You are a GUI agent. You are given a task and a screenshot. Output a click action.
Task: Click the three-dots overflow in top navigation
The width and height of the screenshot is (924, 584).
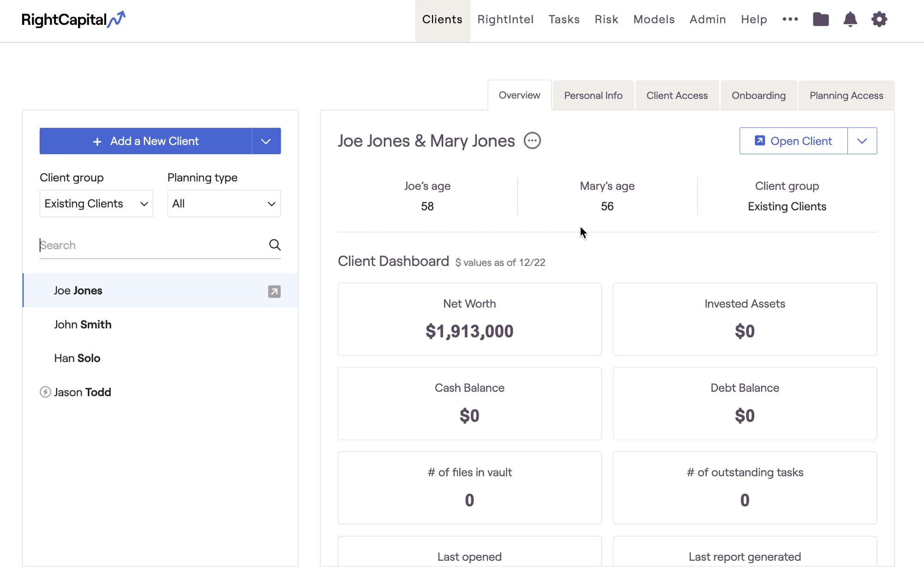(790, 19)
